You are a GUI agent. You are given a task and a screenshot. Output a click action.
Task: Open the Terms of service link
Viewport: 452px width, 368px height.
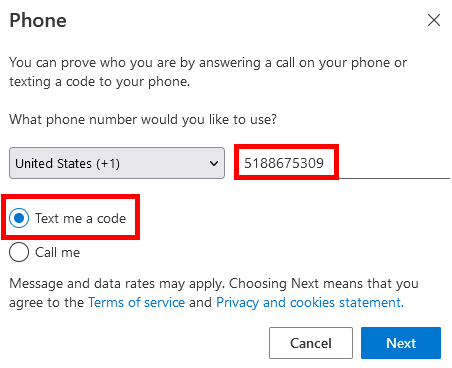136,302
